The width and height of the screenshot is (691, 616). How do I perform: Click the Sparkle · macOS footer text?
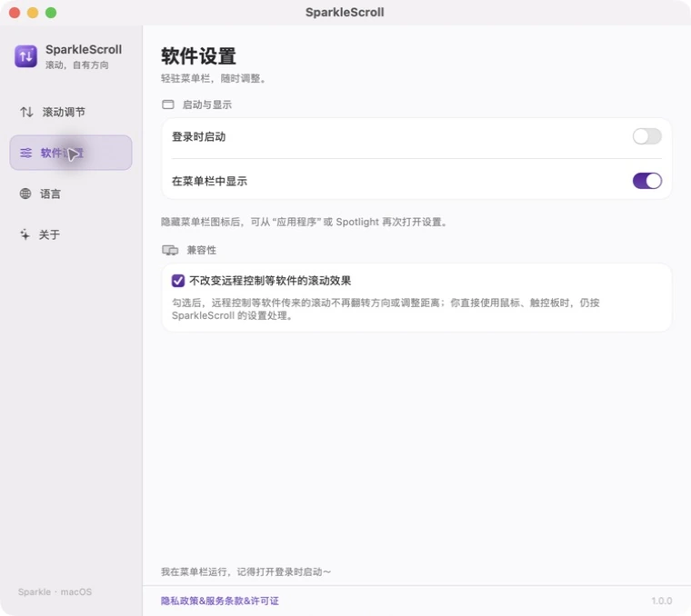point(55,591)
